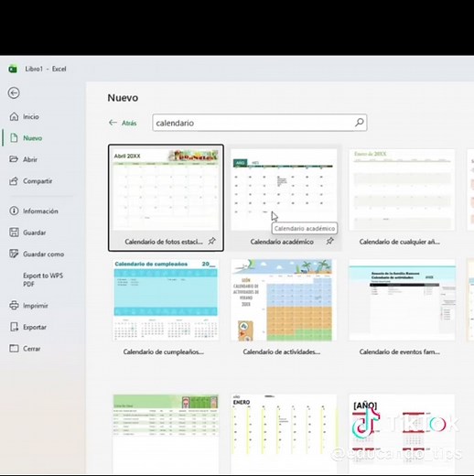
Task: Click the Cerrar workbook icon
Action: click(14, 349)
